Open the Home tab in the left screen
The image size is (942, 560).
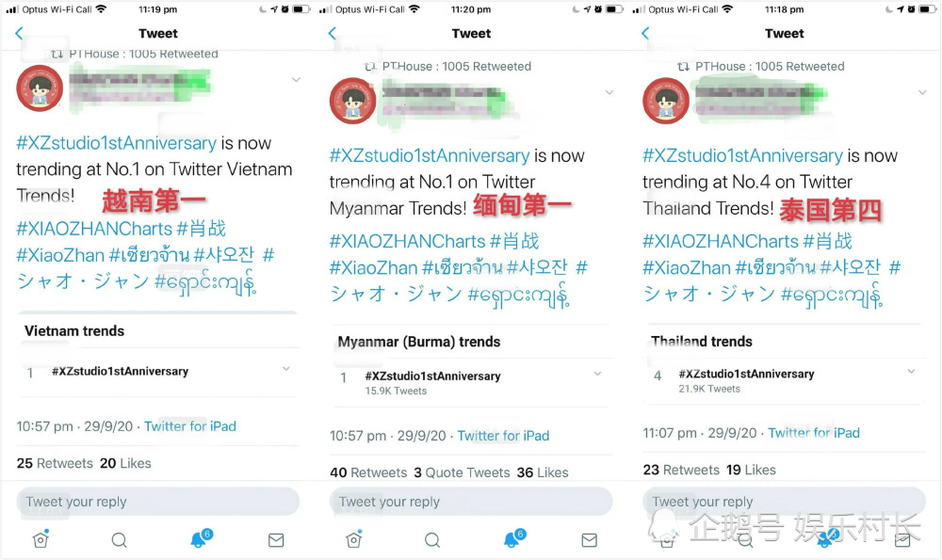41,539
